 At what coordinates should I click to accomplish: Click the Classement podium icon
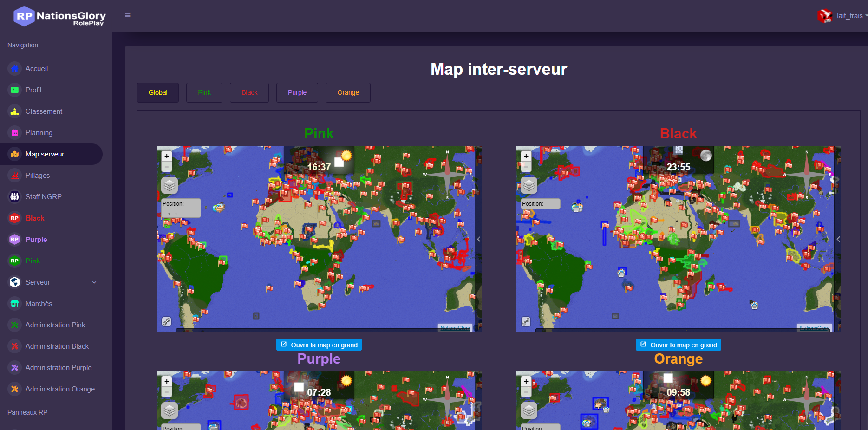(15, 111)
